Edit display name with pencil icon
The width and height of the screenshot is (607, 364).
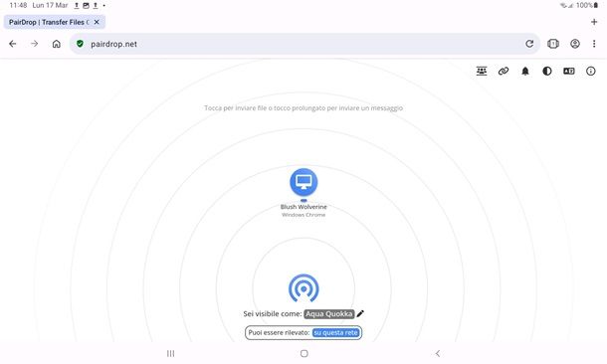point(360,313)
